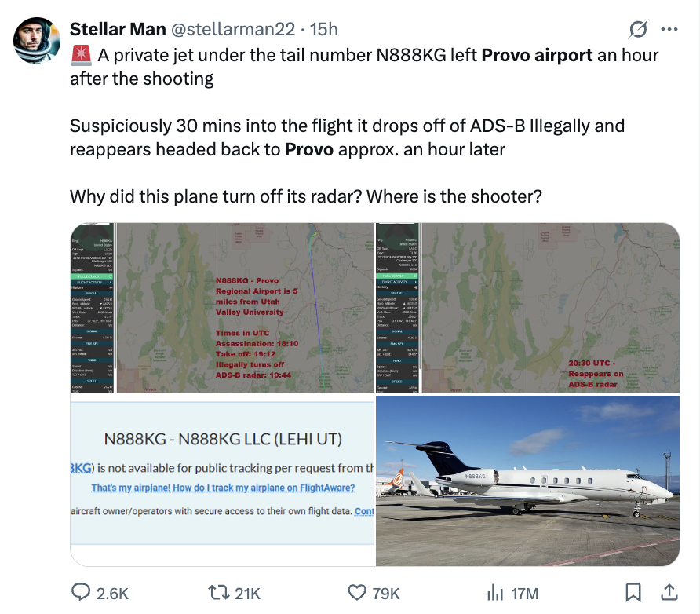Open the N888KG LLC FlightAware screenshot

click(x=221, y=481)
